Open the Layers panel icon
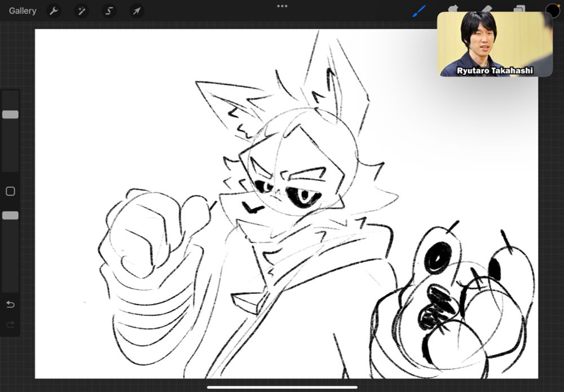564x392 pixels. 519,8
